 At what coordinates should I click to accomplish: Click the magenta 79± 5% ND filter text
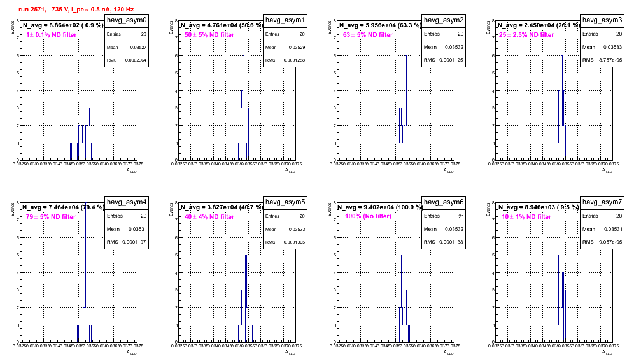tap(51, 217)
